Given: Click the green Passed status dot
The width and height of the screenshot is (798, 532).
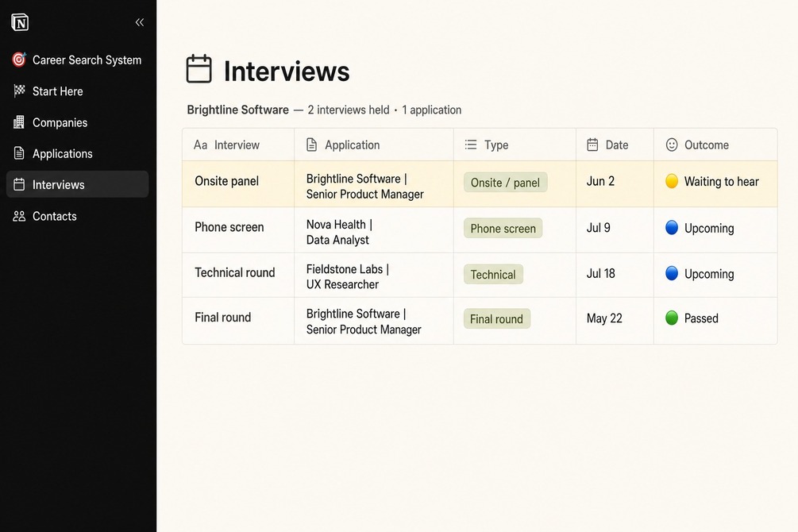Looking at the screenshot, I should pyautogui.click(x=672, y=318).
